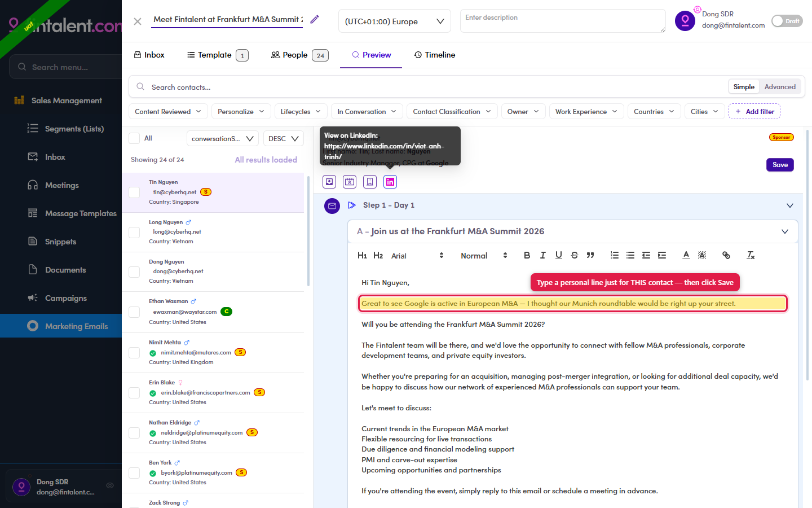Check the All contacts checkbox

[x=134, y=138]
